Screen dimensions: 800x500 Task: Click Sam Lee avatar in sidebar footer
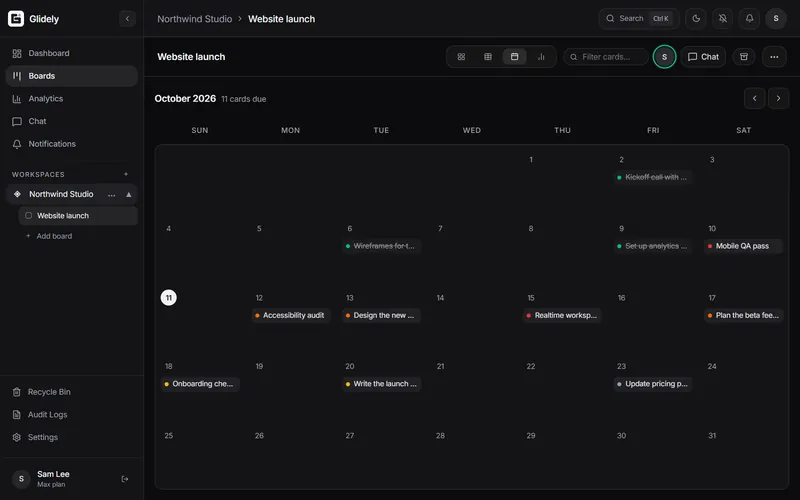click(21, 479)
